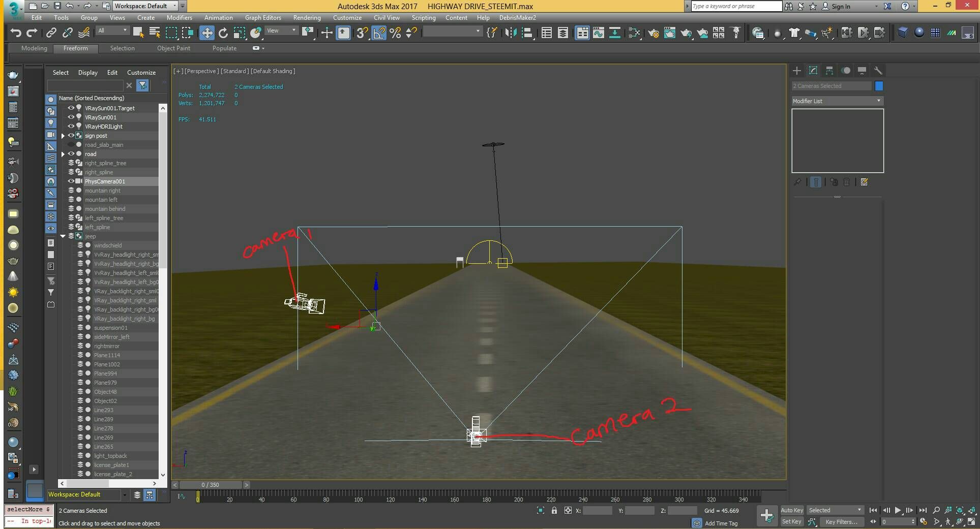Open the Graph Editors menu
Screen dimensions: 980x529
pos(263,18)
